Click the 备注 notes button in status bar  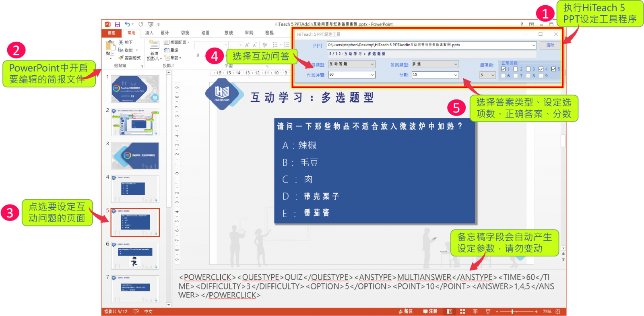(x=406, y=312)
